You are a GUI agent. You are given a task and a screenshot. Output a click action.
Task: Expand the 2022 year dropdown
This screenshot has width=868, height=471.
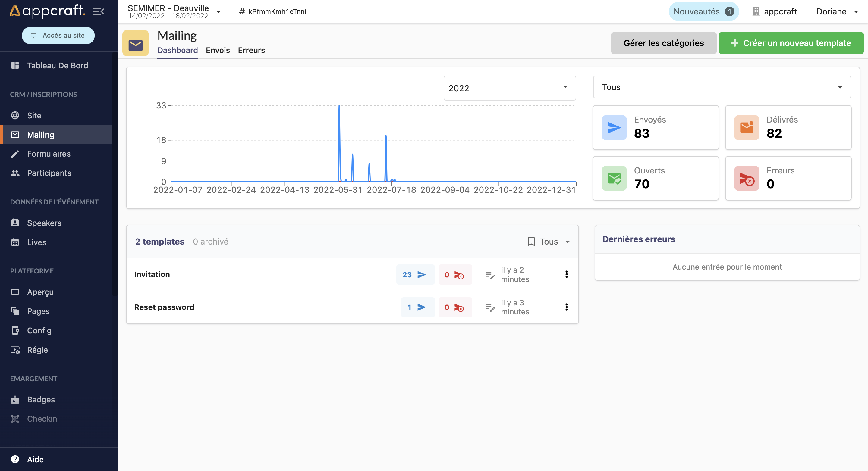[509, 88]
